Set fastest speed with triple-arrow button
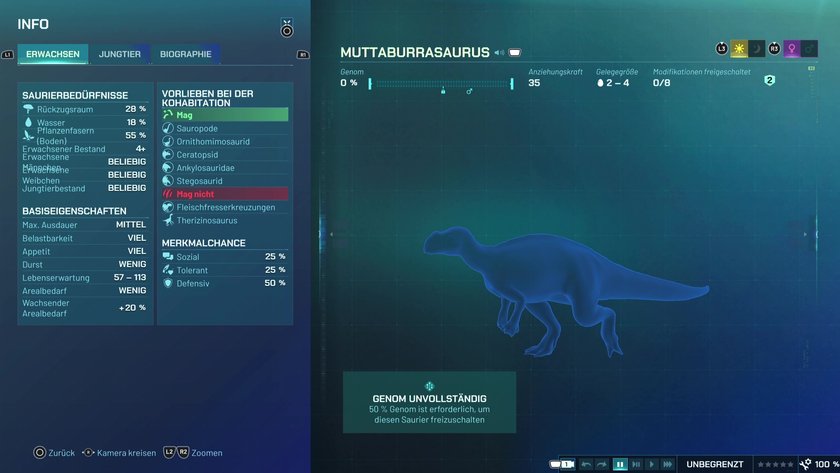This screenshot has width=840, height=473. 668,464
